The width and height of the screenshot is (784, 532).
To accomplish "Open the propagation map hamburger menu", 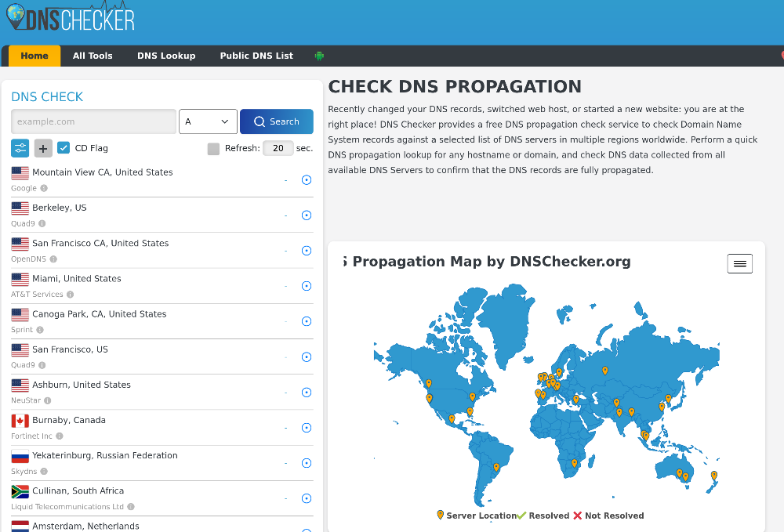I will [739, 263].
